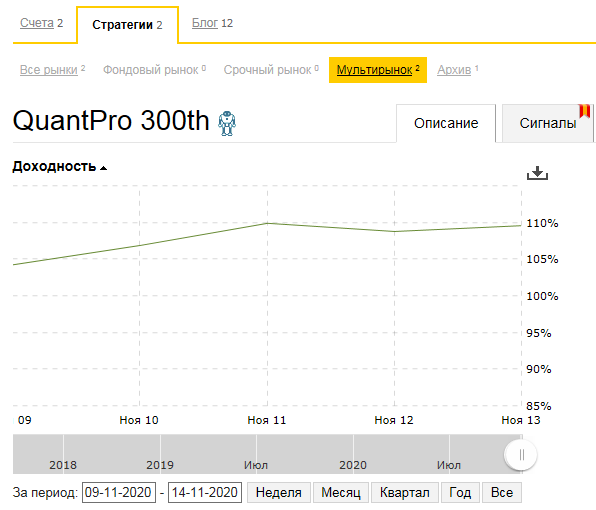The image size is (596, 510).
Task: Filter by Все рынки
Action: pyautogui.click(x=49, y=70)
